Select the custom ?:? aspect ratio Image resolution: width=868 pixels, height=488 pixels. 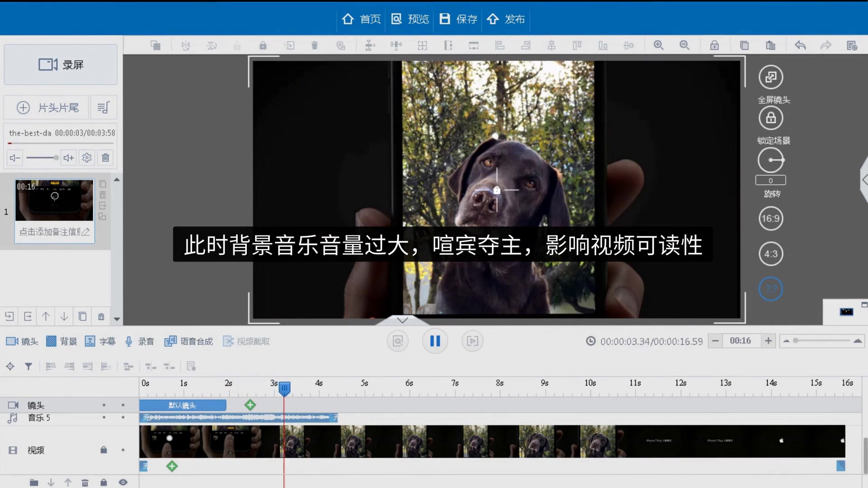[771, 289]
